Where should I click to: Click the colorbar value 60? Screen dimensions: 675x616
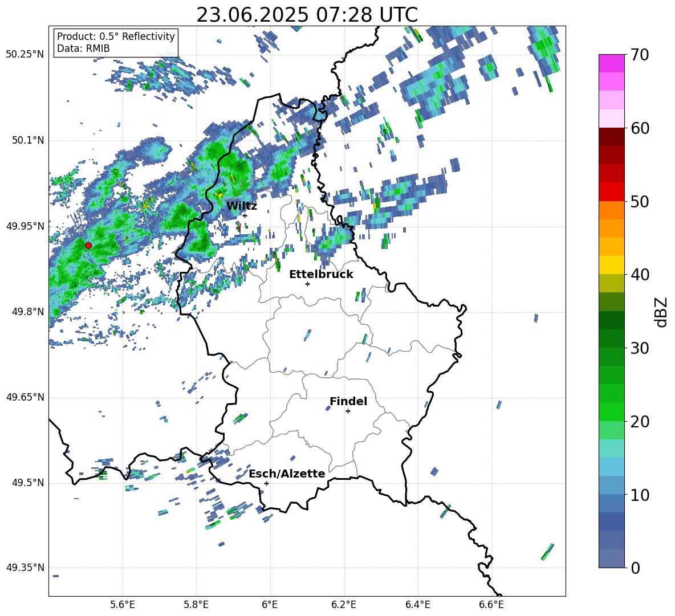point(640,128)
